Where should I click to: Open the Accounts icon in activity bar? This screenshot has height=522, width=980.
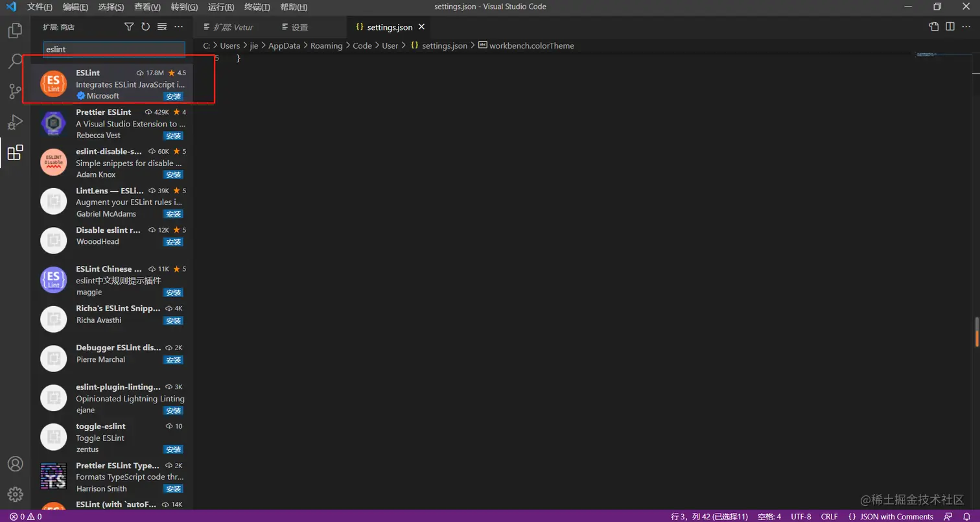click(15, 464)
